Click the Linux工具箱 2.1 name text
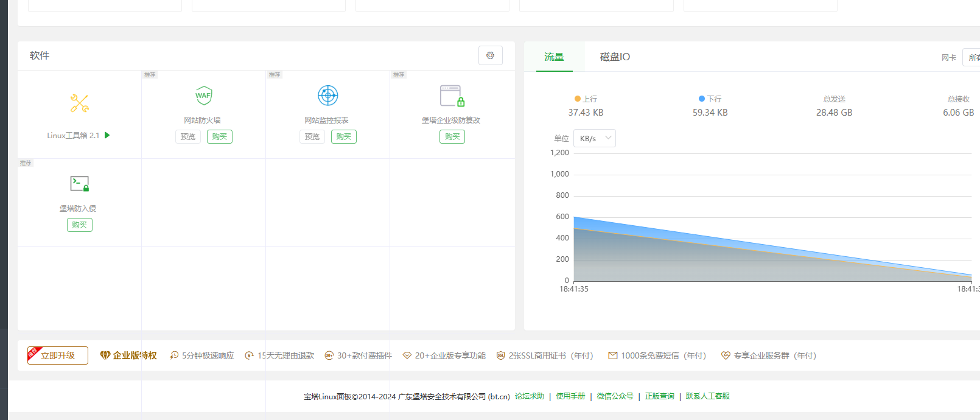 click(x=73, y=136)
